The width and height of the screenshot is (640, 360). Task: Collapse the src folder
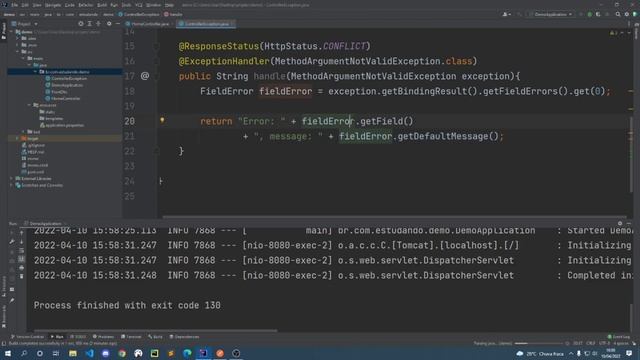click(x=18, y=52)
